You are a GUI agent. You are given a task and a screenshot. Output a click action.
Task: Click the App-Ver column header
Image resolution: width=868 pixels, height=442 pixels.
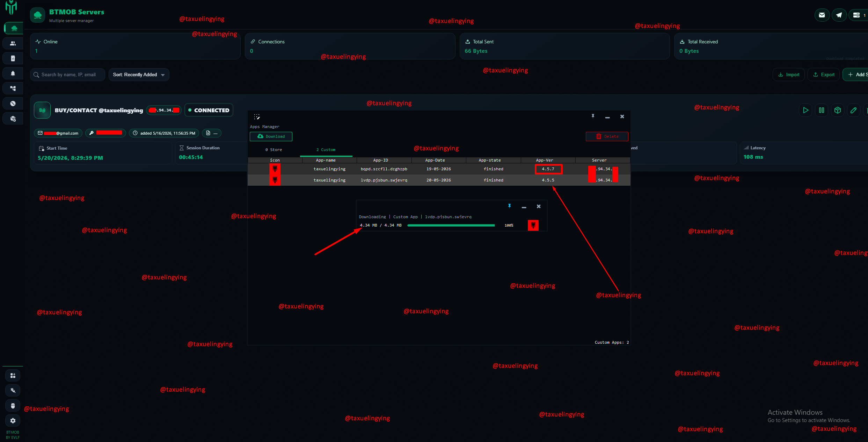[548, 160]
